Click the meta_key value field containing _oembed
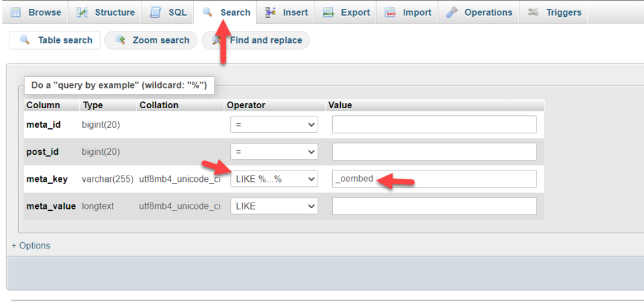The image size is (644, 307). coord(434,179)
